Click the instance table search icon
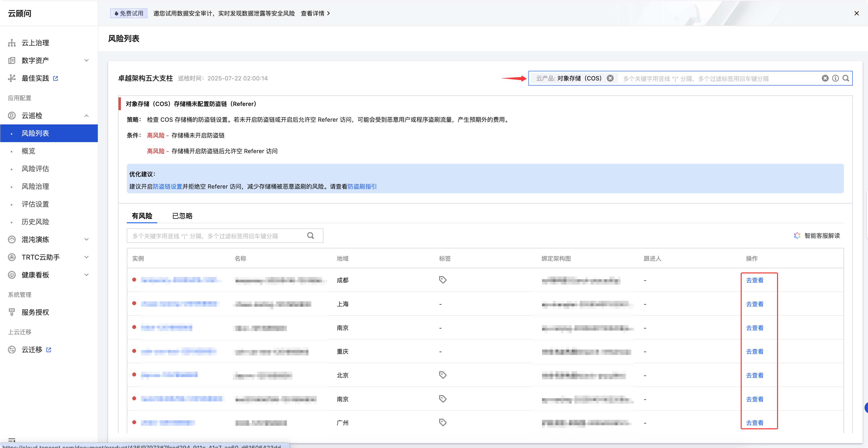The image size is (868, 448). (310, 236)
